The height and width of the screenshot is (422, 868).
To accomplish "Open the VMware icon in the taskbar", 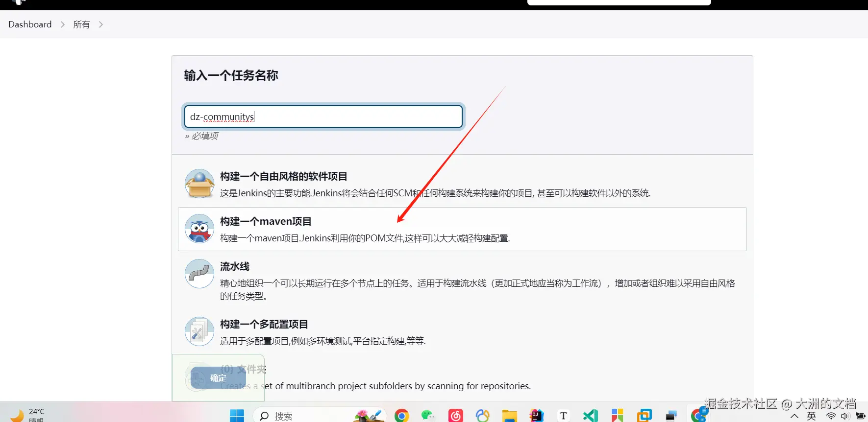I will click(645, 416).
